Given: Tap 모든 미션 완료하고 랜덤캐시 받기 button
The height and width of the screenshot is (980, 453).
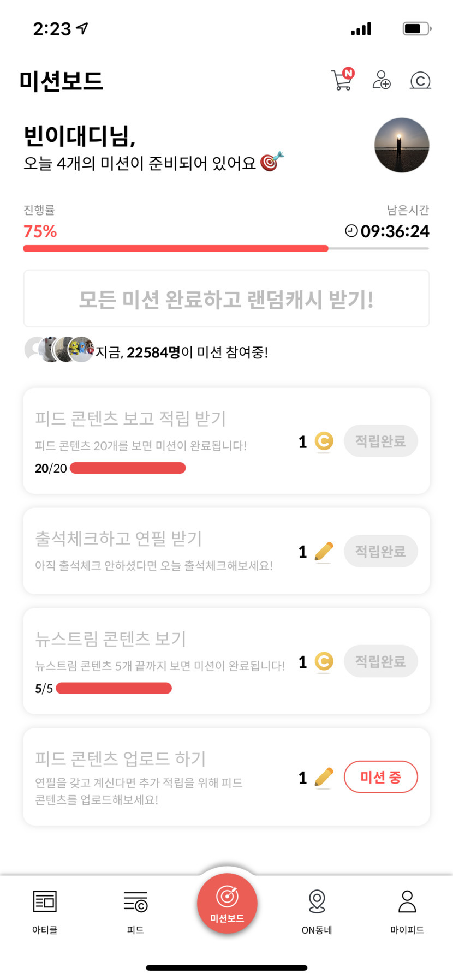Looking at the screenshot, I should point(226,299).
